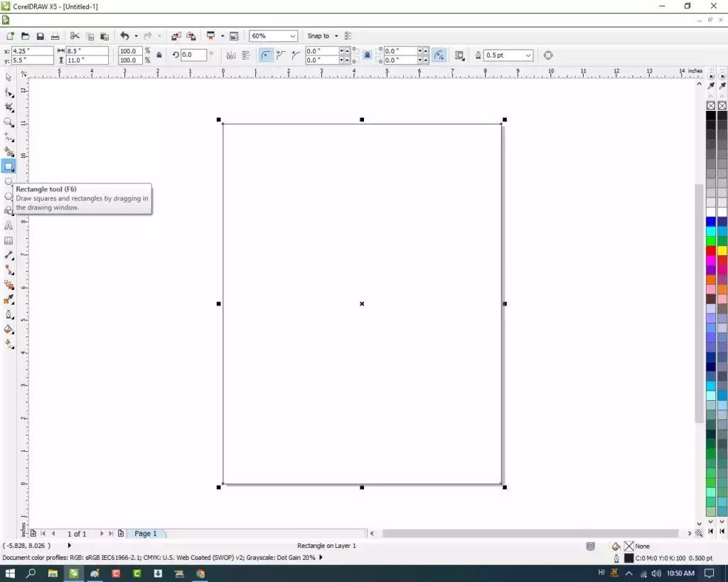
Task: Select the Outline Pen tool
Action: coord(9,315)
